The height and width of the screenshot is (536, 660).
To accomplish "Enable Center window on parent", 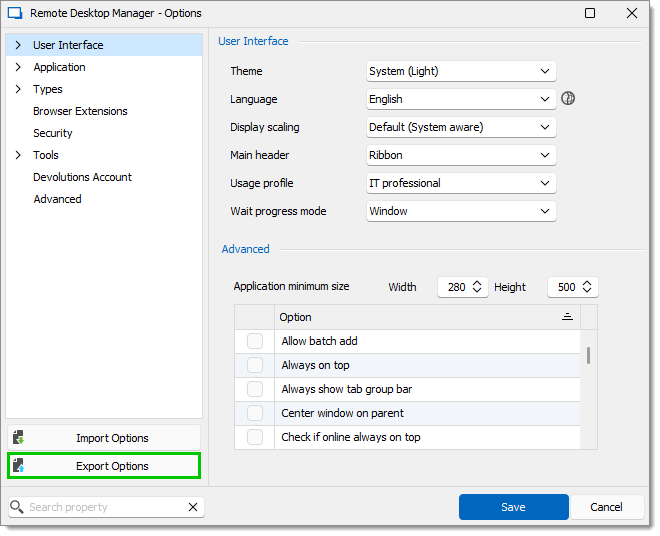I will [255, 413].
